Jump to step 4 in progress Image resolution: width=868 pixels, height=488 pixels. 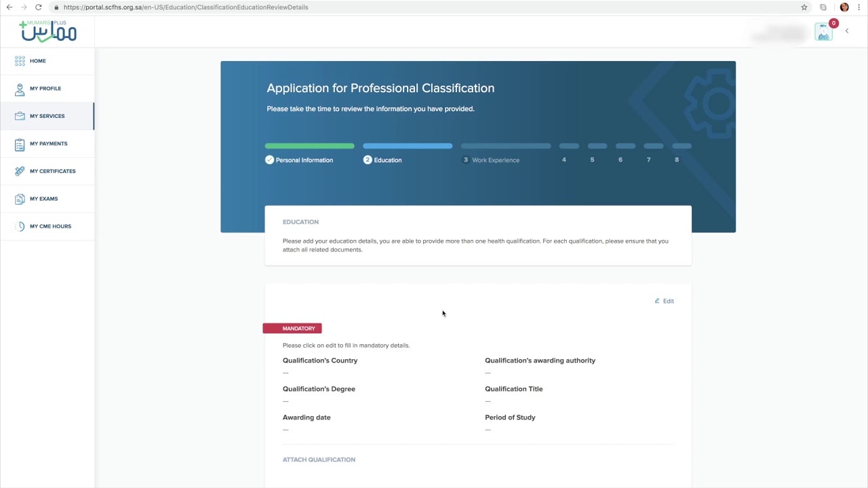(564, 160)
